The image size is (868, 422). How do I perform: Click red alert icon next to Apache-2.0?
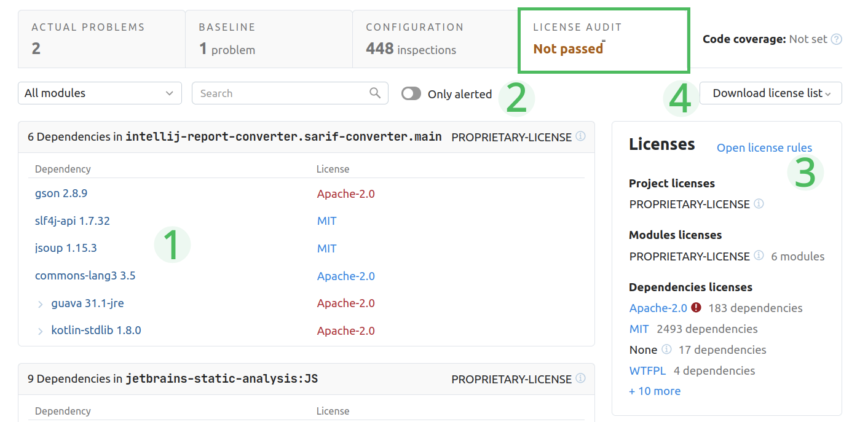(696, 308)
